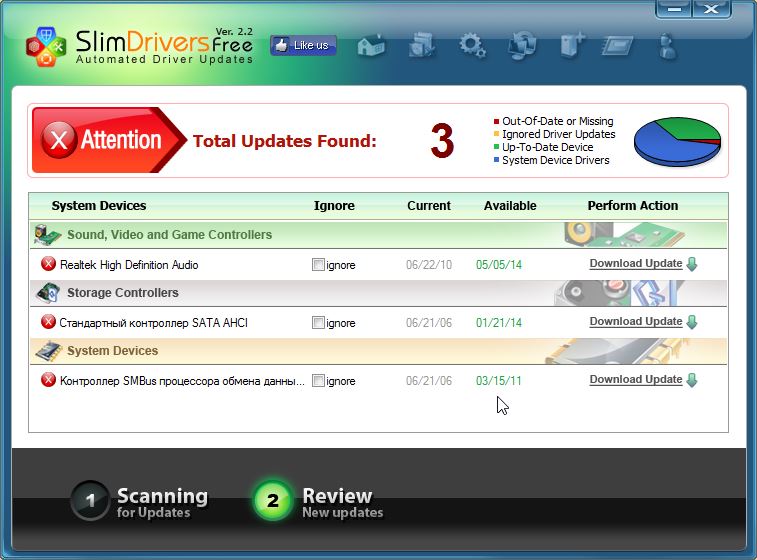The image size is (757, 560).
Task: Open the gears options icon
Action: click(472, 46)
